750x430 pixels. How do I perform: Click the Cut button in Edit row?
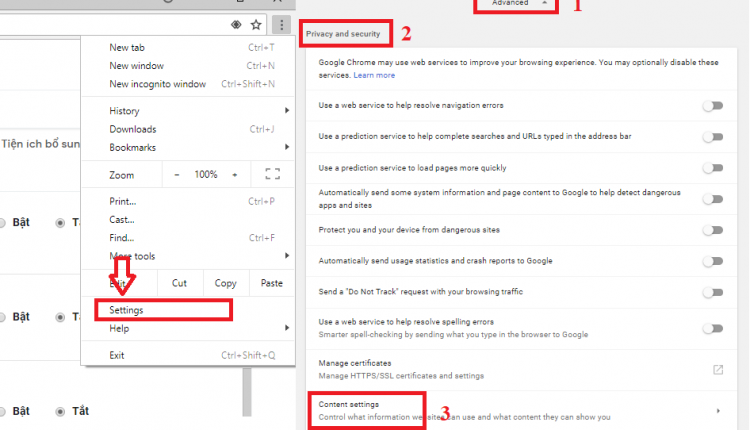180,283
